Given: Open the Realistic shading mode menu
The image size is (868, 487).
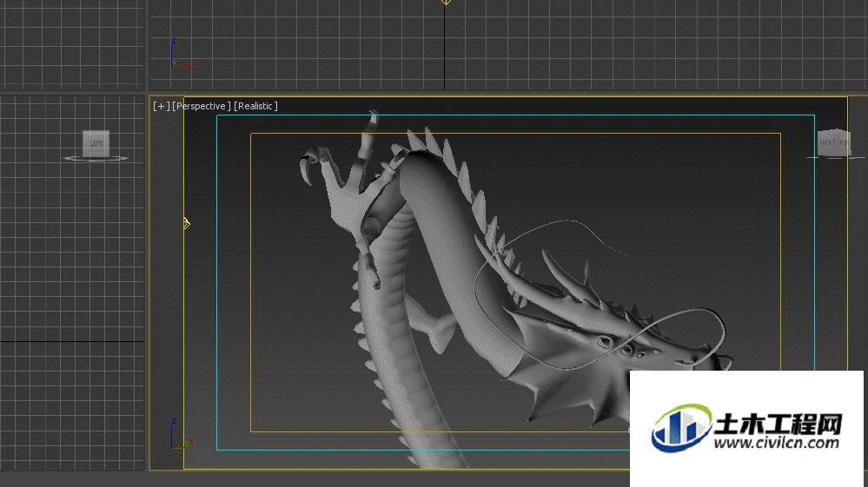Looking at the screenshot, I should pos(255,106).
